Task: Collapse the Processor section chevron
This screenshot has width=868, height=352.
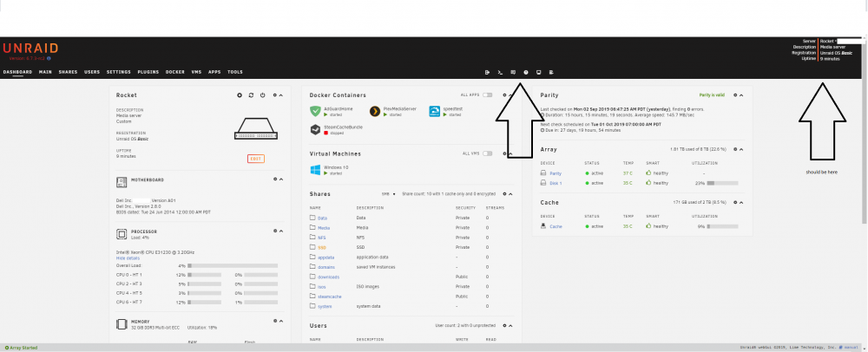Action: tap(280, 231)
